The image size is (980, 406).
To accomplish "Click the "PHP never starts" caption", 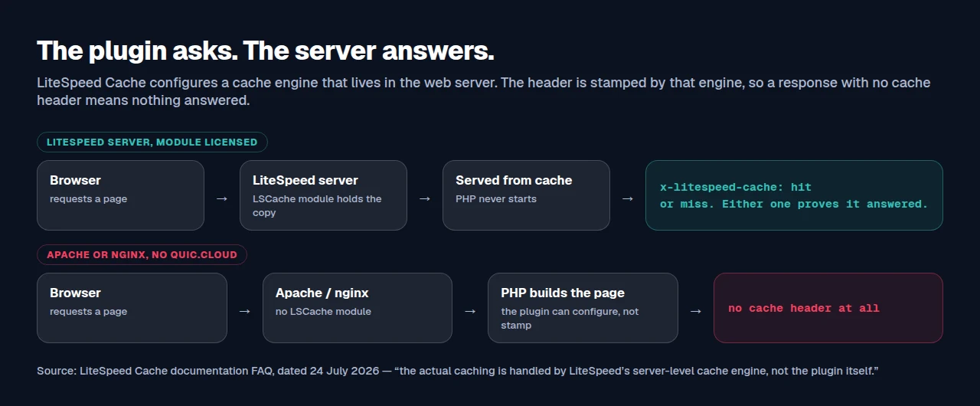I will point(496,199).
